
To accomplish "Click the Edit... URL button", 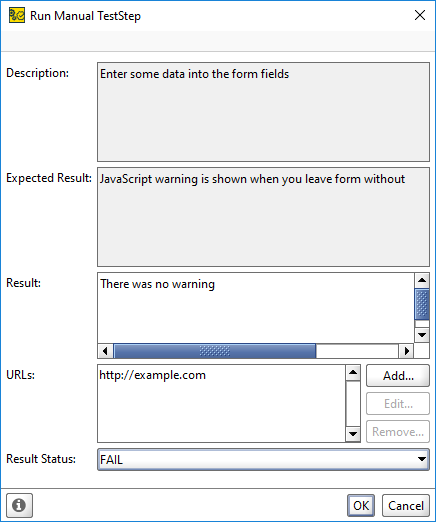I will pyautogui.click(x=398, y=404).
